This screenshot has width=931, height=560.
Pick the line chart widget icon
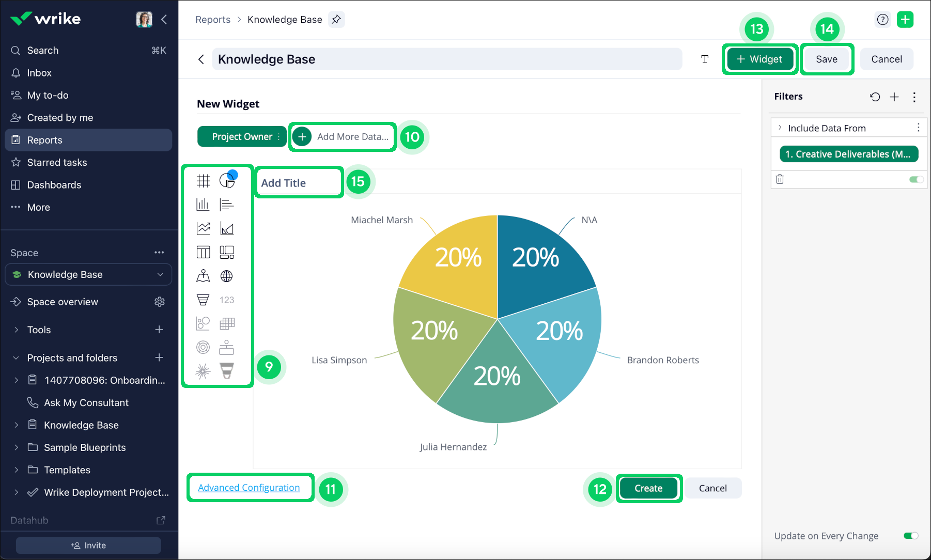coord(203,228)
